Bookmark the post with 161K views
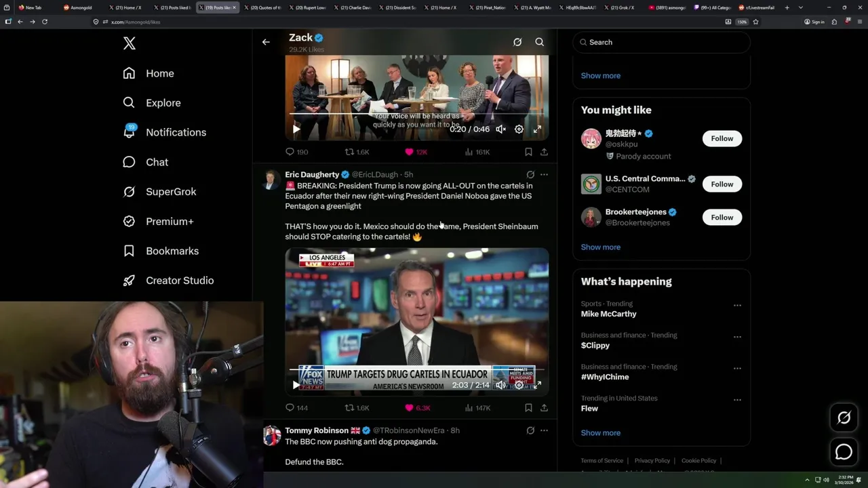Screen dimensions: 868x488 [x=528, y=152]
